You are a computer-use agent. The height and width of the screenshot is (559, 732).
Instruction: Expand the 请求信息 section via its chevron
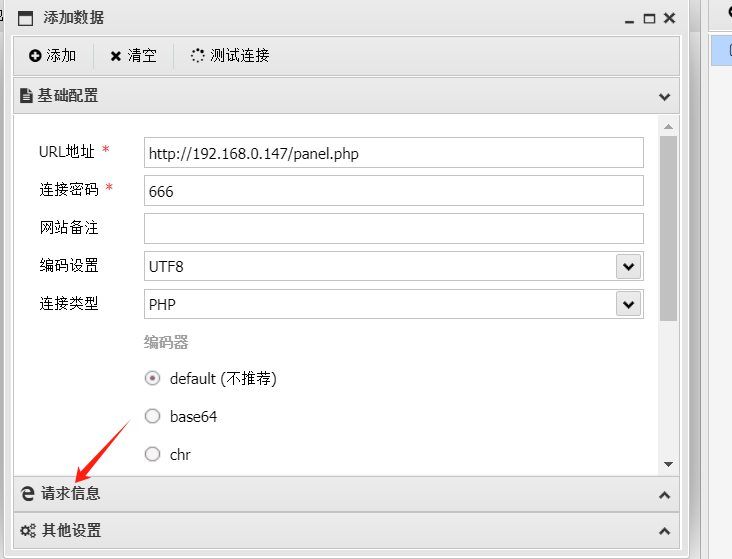point(664,495)
